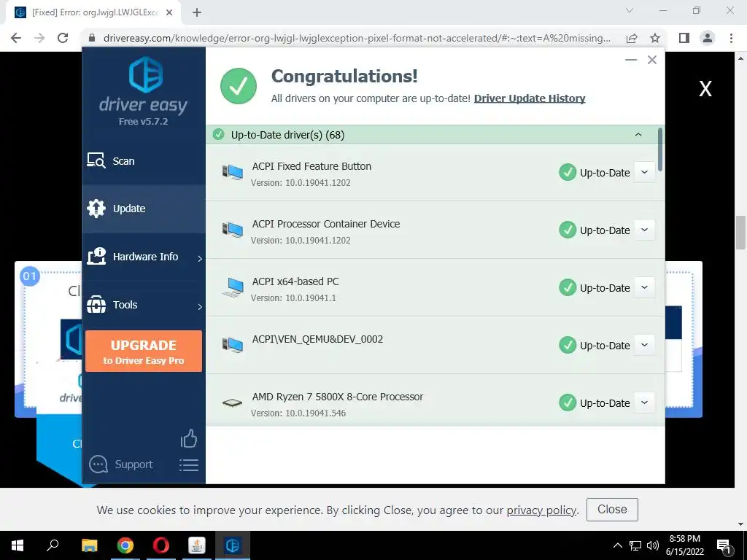Open Driver Update History link
Viewport: 747px width, 560px height.
click(x=530, y=98)
